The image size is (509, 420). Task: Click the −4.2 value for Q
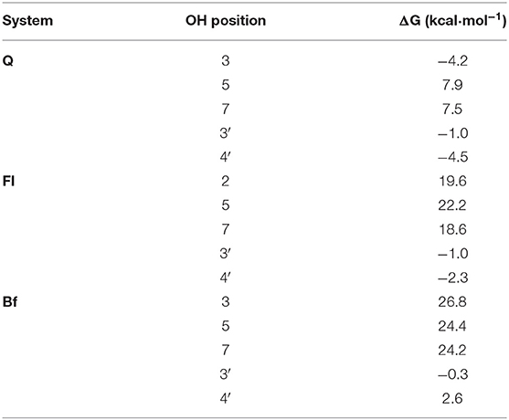pyautogui.click(x=453, y=60)
